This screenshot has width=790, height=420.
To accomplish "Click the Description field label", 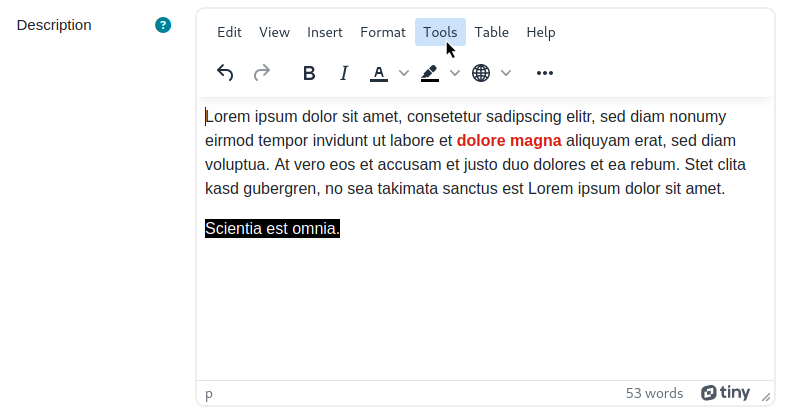I will (x=54, y=25).
